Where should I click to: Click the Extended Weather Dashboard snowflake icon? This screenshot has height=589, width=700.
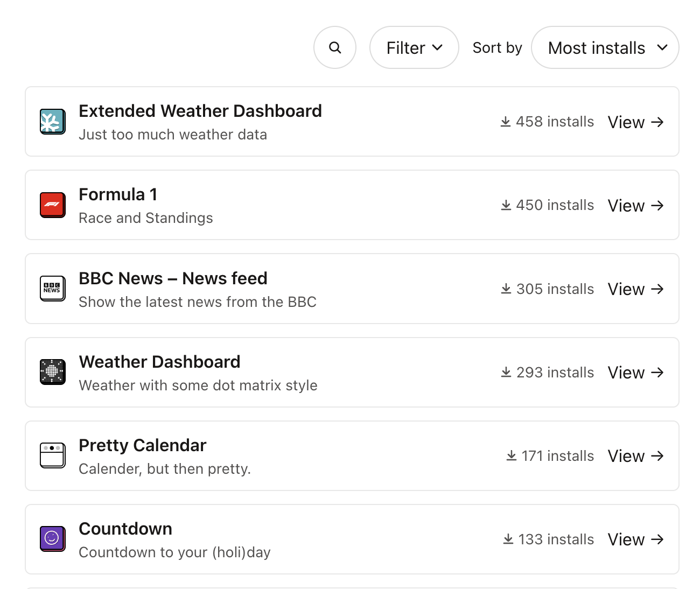pos(53,122)
